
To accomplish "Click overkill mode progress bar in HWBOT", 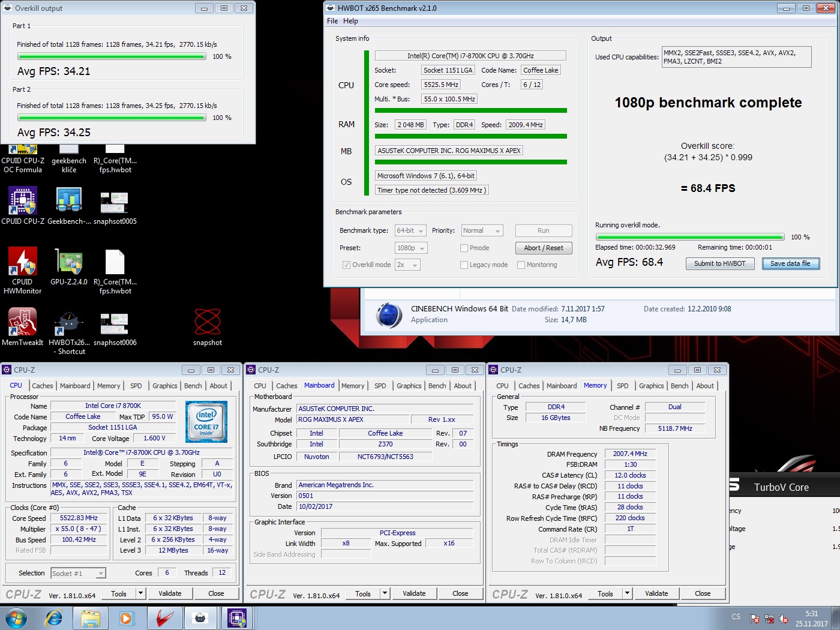I will pos(690,237).
